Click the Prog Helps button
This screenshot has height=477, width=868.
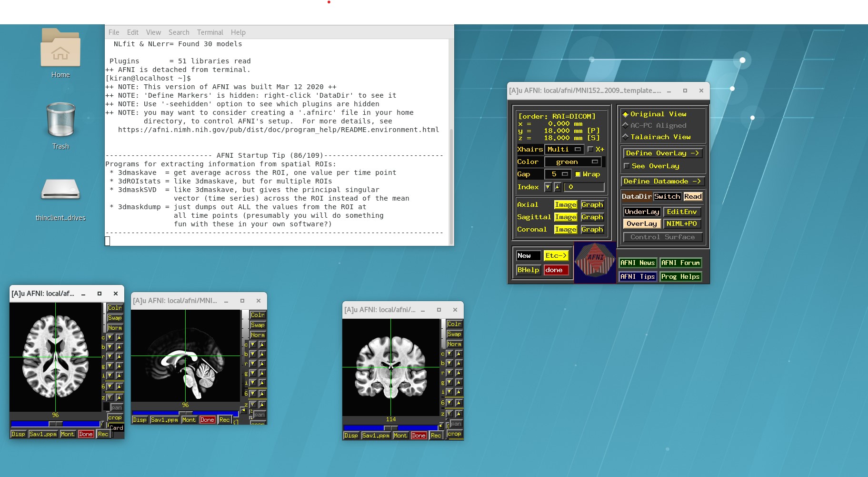[680, 276]
